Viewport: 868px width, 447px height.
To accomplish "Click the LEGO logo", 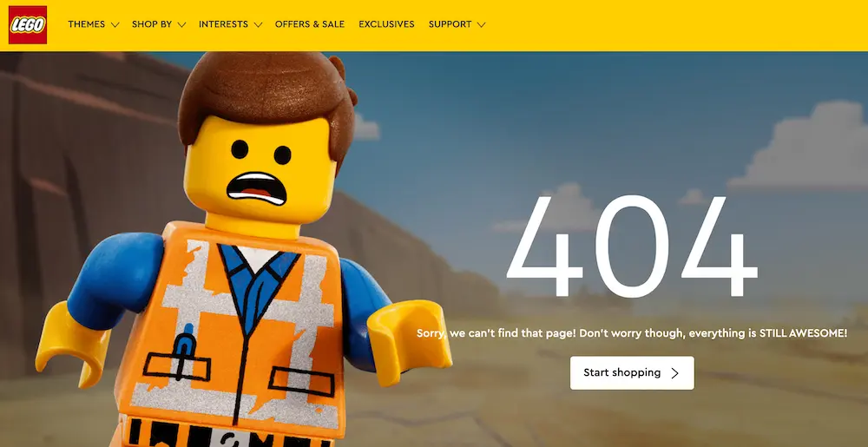I will click(x=28, y=25).
